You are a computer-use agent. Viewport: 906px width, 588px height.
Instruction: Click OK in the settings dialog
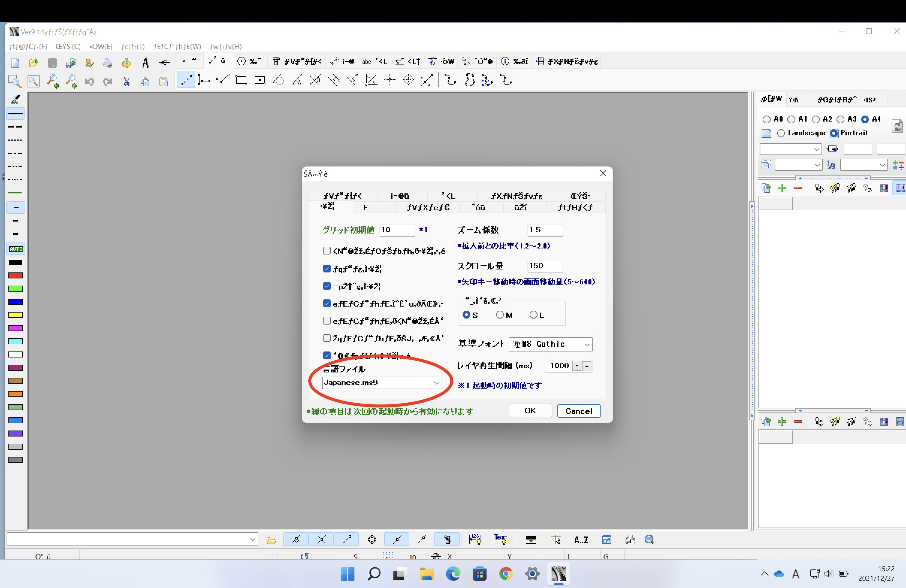pos(530,411)
